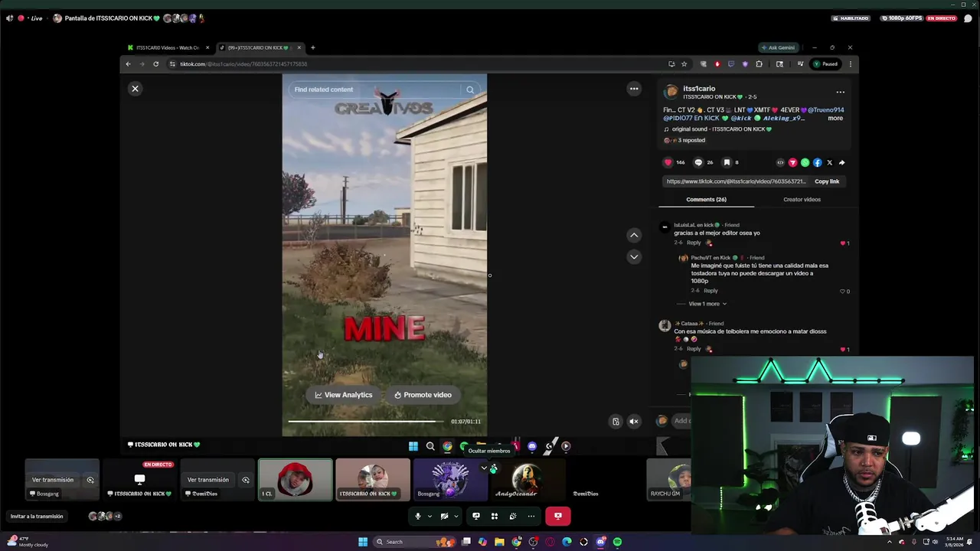Open the soundboard icon in Discord
The image size is (980, 551).
click(x=513, y=516)
